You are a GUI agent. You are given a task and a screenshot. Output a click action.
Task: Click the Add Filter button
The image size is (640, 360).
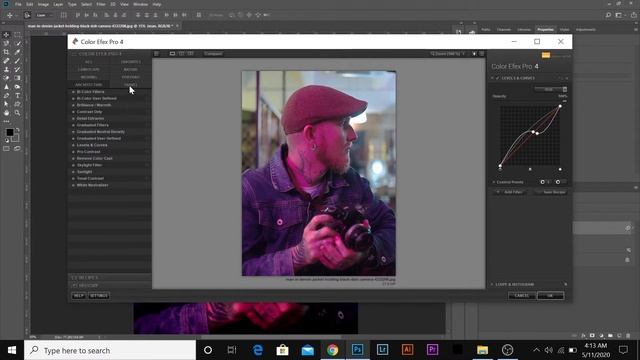click(x=510, y=192)
